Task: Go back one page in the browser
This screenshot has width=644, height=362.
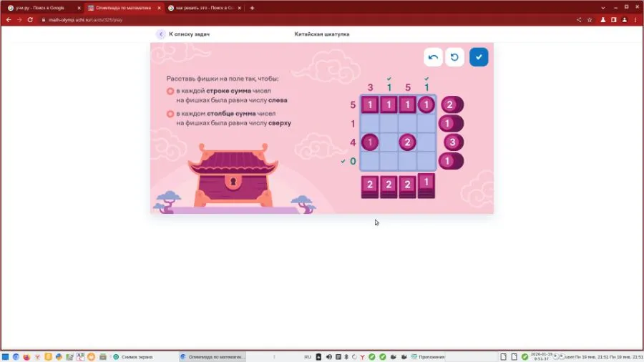Action: pos(9,20)
